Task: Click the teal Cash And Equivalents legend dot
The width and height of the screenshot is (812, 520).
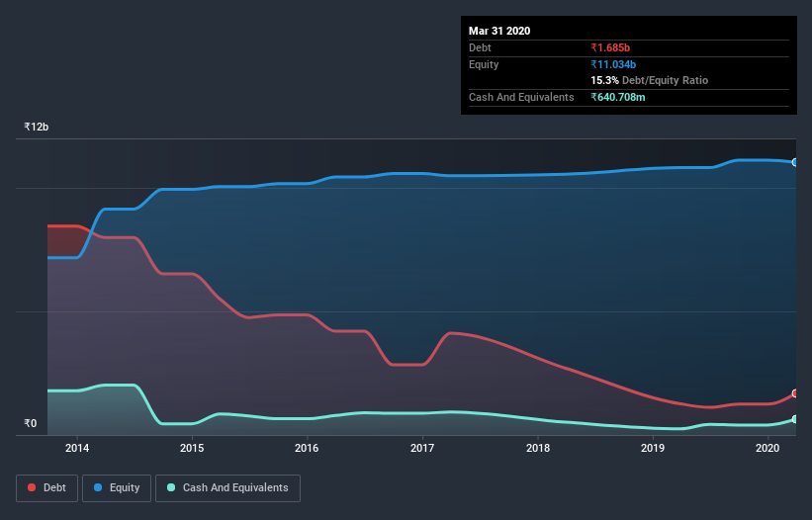Action: point(171,487)
